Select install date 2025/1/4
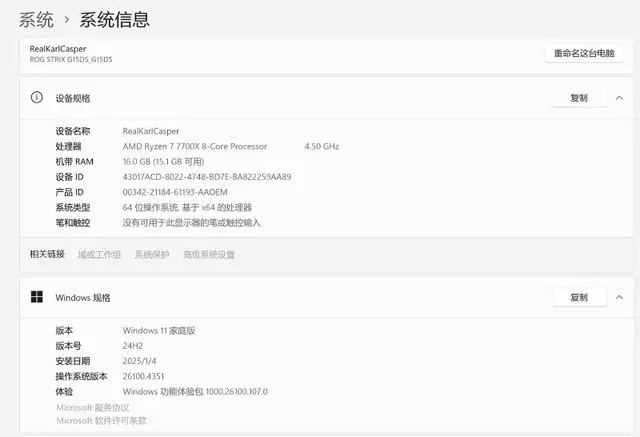Viewport: 640px width, 437px height. tap(139, 361)
